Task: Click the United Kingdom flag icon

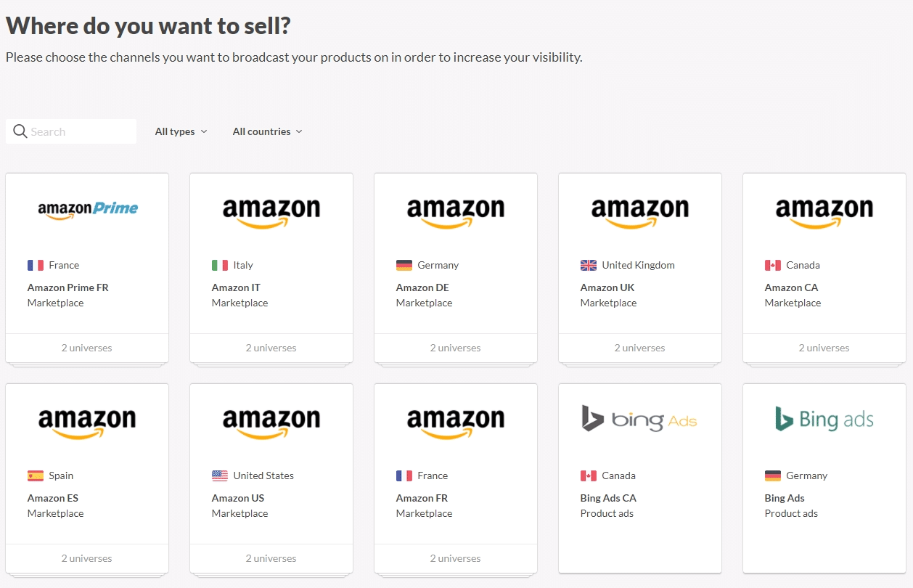Action: [x=589, y=265]
